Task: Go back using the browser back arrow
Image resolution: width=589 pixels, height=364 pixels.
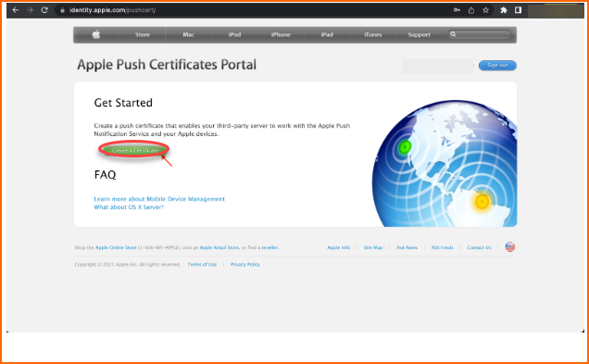Action: pos(16,10)
